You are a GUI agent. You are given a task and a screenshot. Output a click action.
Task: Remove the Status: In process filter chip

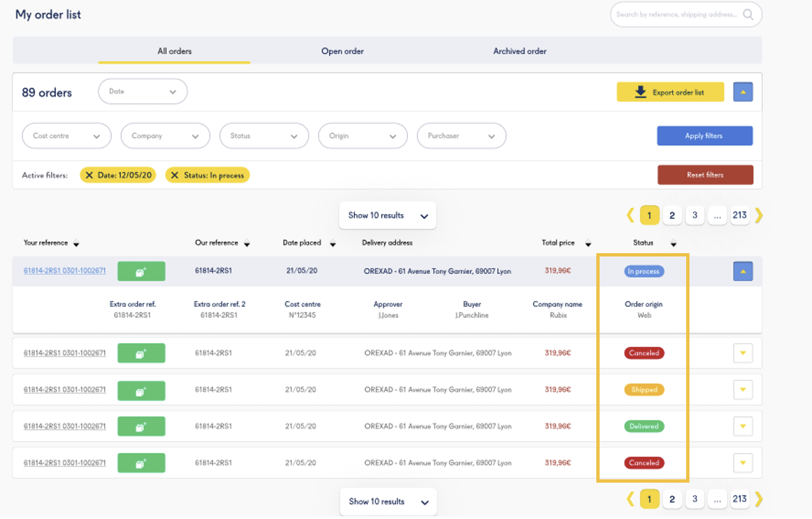[x=175, y=176]
